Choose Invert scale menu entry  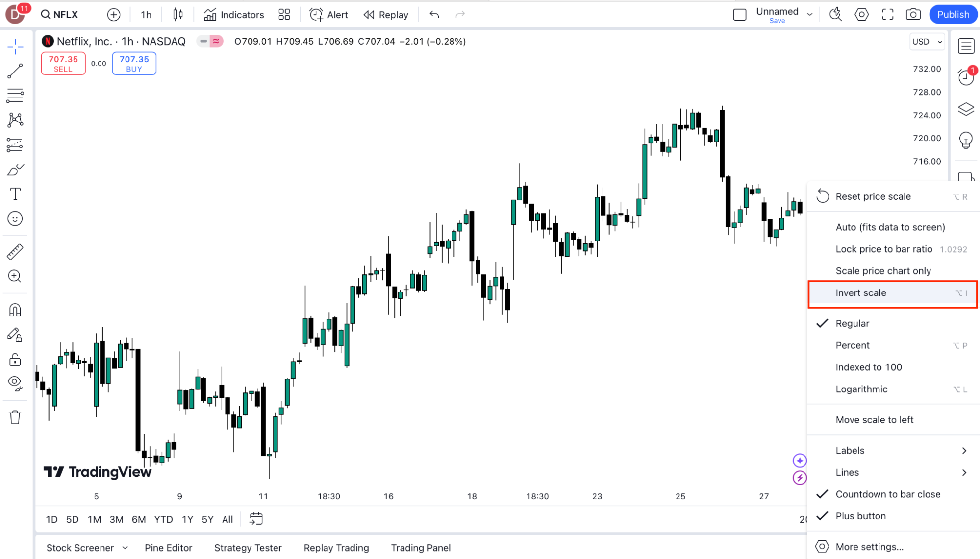point(860,293)
